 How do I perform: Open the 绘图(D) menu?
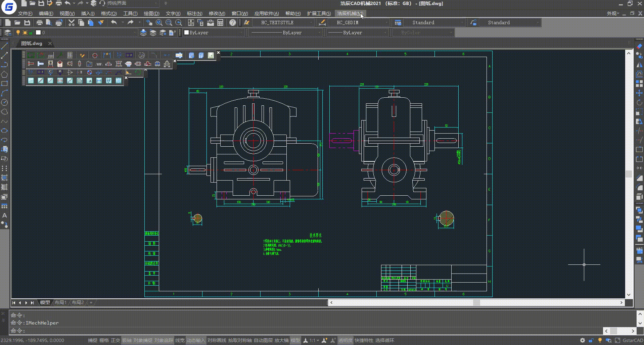pyautogui.click(x=151, y=13)
